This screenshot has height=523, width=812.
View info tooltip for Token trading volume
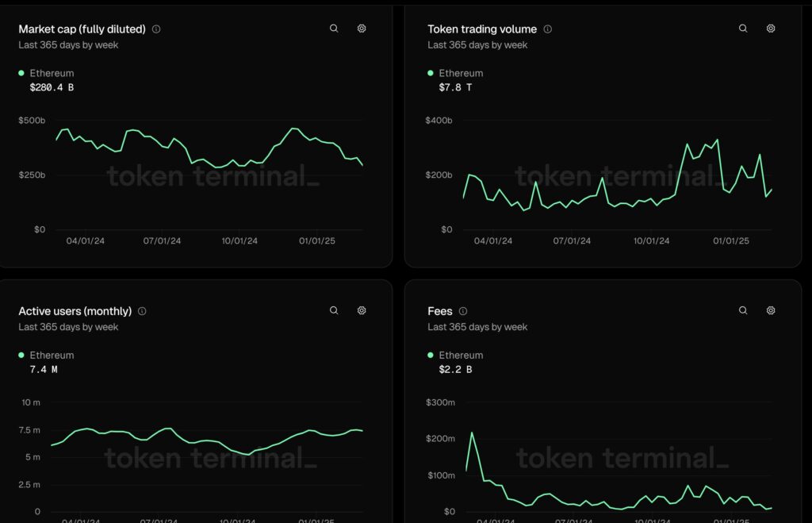pos(547,29)
